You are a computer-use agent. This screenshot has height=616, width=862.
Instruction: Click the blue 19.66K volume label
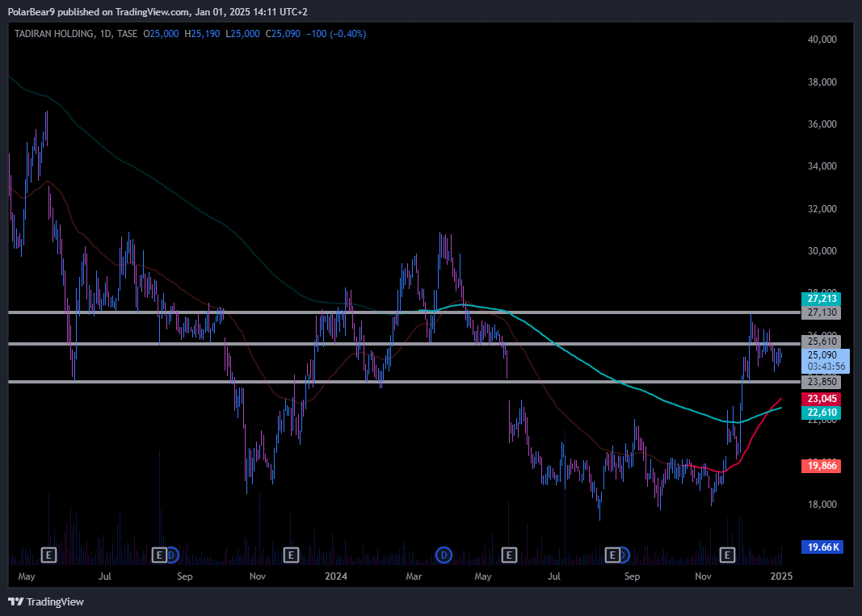[822, 547]
